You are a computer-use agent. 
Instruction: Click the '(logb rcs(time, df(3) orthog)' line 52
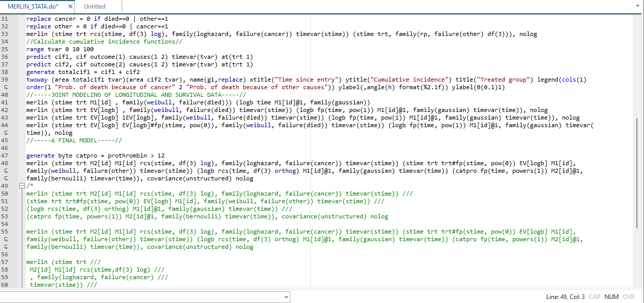(x=159, y=209)
